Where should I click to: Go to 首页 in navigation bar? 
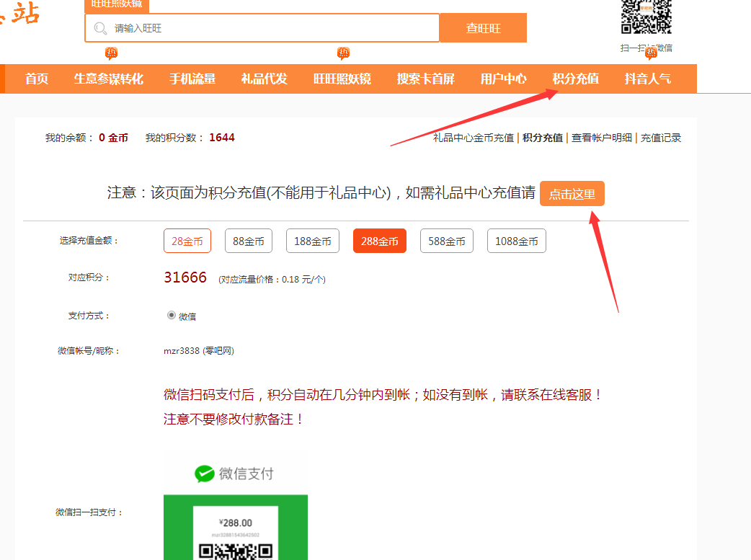[37, 79]
